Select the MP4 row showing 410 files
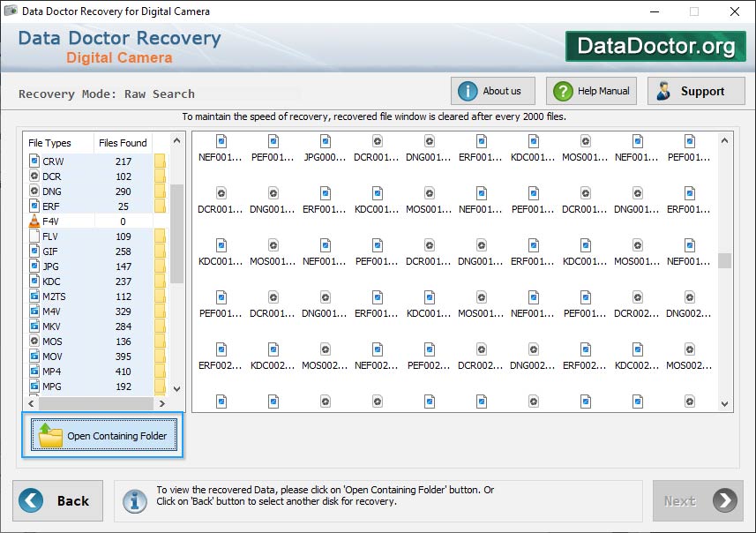 click(x=96, y=371)
